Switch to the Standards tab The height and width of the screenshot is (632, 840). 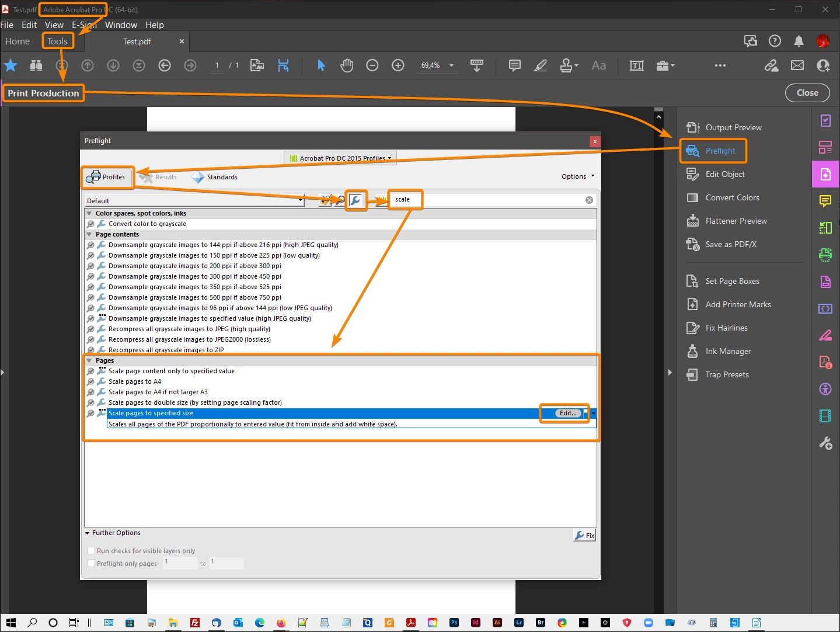pyautogui.click(x=215, y=177)
